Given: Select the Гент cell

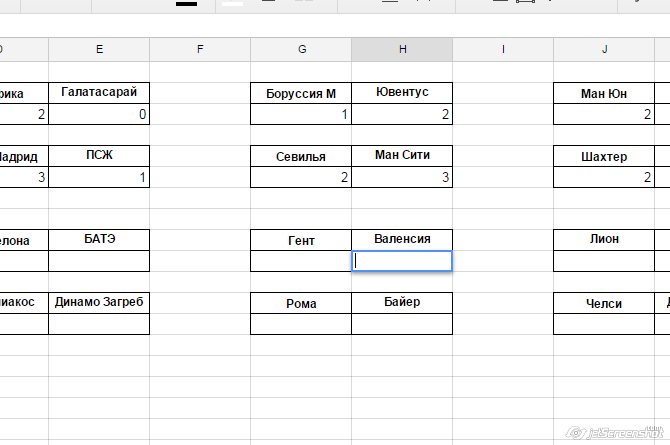Looking at the screenshot, I should [301, 240].
